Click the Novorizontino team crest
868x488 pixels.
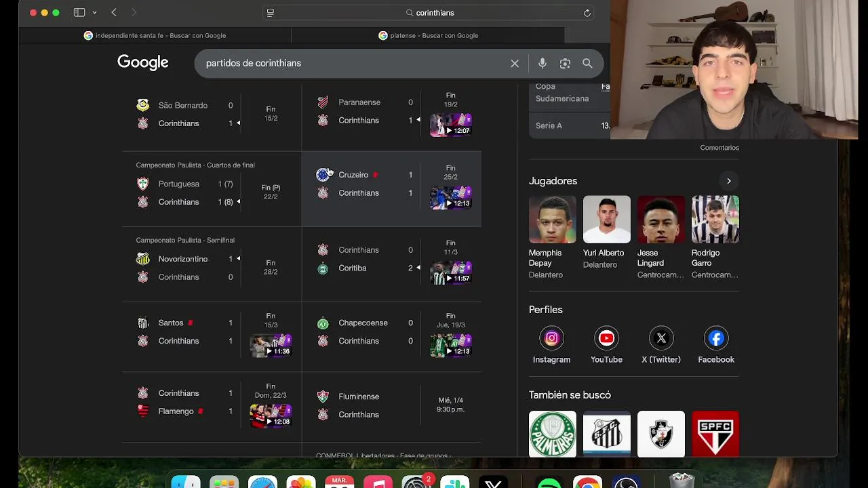(x=143, y=259)
